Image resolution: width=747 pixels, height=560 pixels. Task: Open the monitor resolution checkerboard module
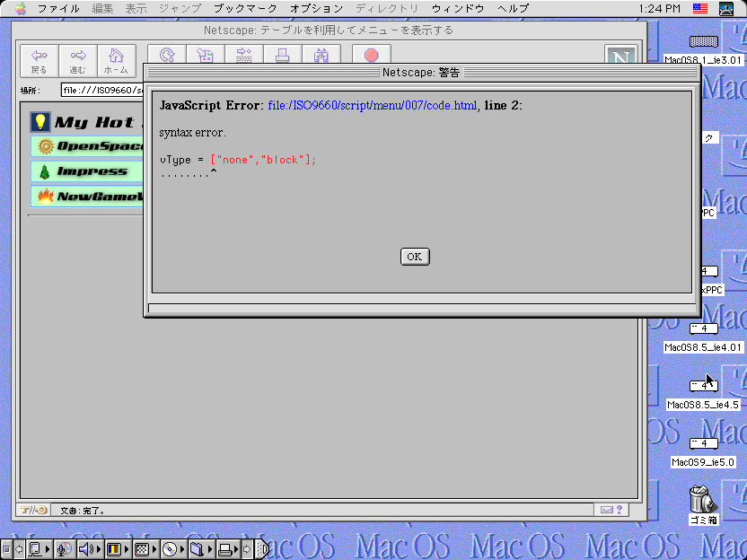145,549
